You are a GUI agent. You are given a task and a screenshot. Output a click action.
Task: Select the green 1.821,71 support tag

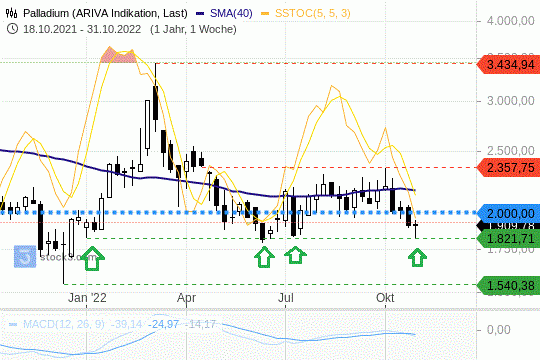pos(508,238)
